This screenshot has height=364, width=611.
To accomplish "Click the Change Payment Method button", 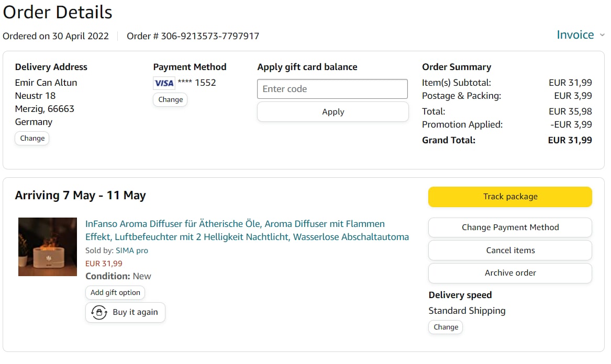I will [510, 227].
